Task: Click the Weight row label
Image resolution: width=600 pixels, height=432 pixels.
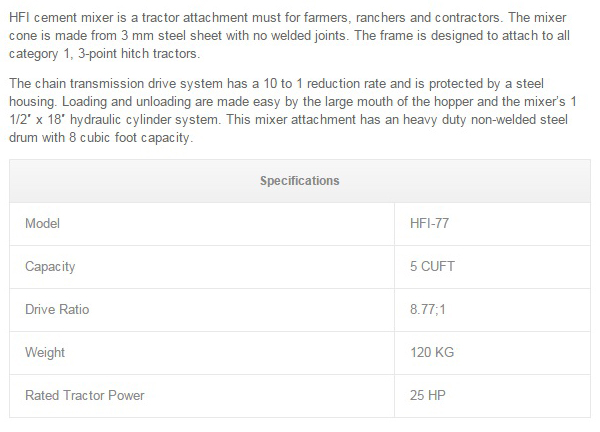Action: 45,353
